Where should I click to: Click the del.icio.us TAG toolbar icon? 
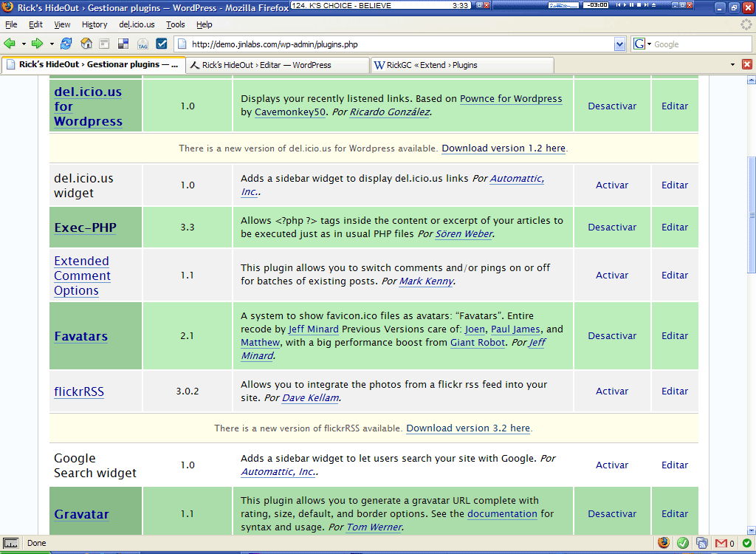pos(142,44)
